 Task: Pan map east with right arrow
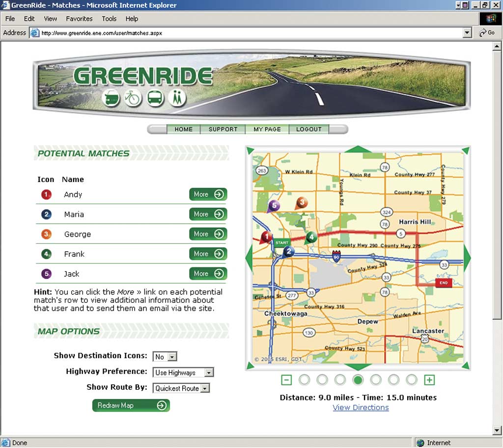tap(467, 258)
